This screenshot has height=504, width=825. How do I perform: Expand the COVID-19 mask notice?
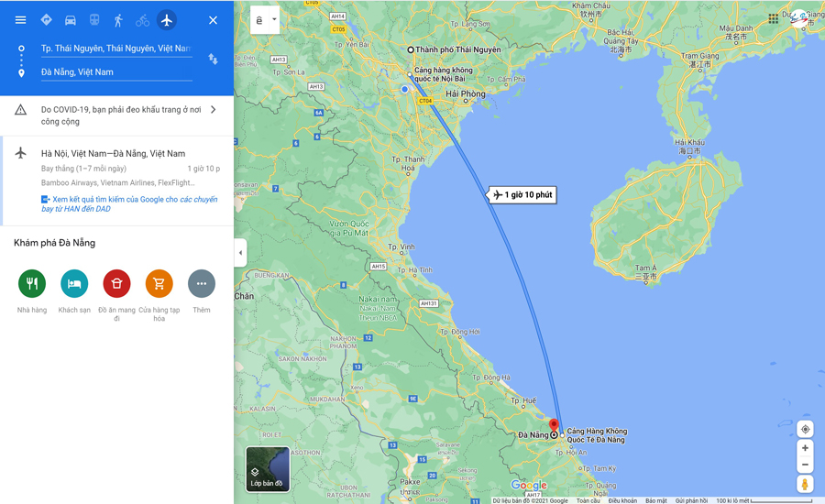pos(116,115)
